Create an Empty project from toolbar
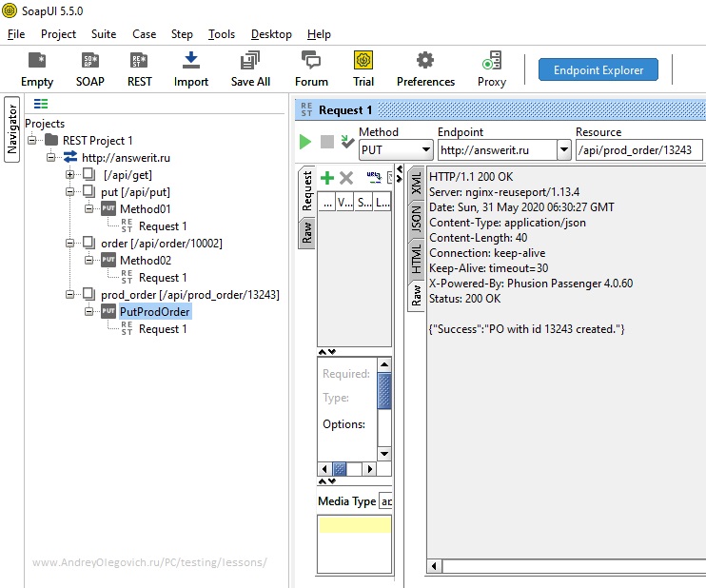706x588 pixels. (x=37, y=69)
